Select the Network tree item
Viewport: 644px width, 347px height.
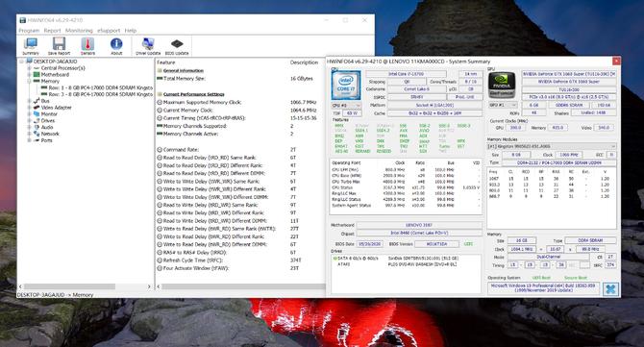coord(50,134)
